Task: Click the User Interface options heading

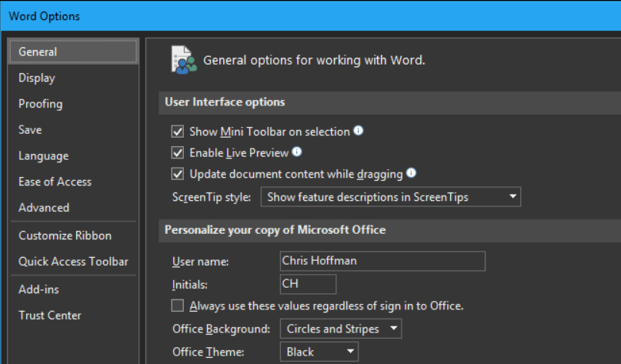Action: (225, 102)
